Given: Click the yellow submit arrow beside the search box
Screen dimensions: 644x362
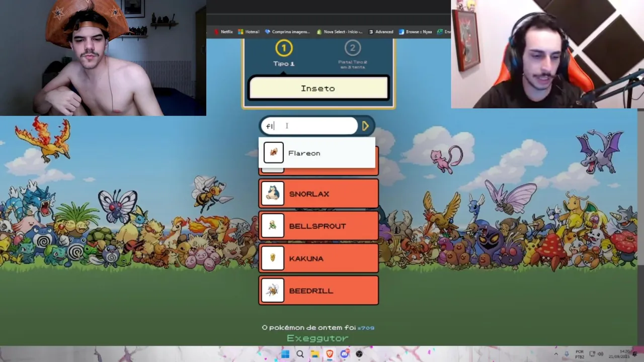Looking at the screenshot, I should (366, 126).
